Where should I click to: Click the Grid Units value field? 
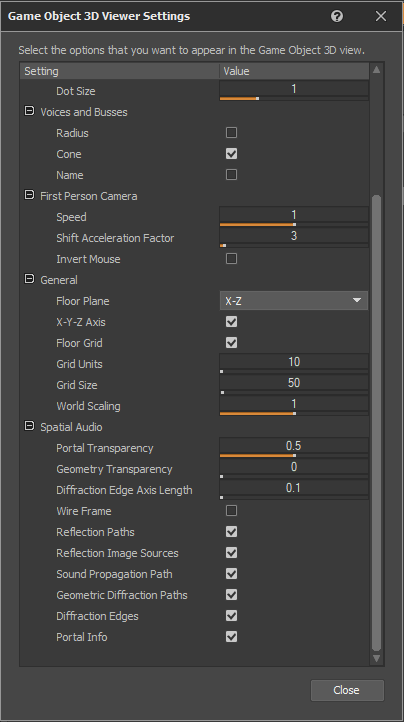[293, 361]
